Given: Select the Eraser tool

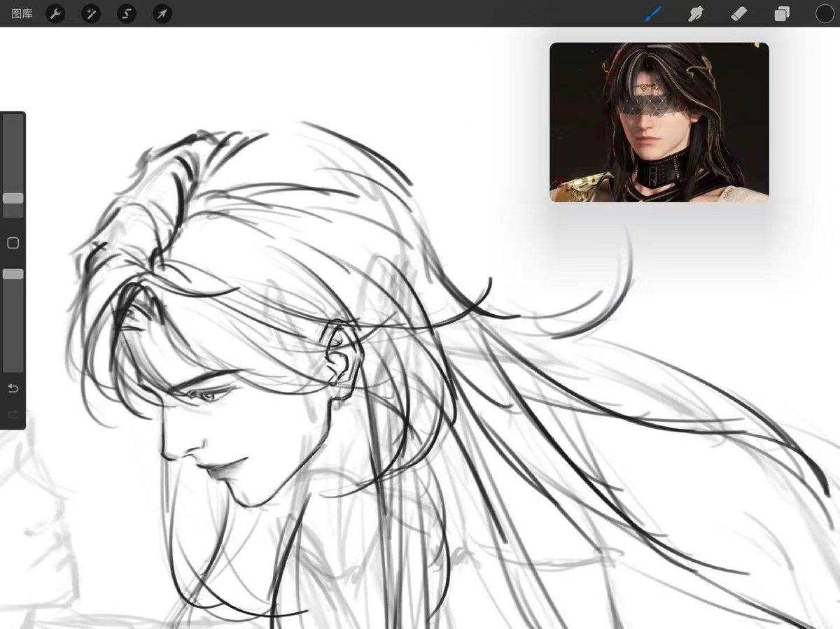Looking at the screenshot, I should [738, 13].
